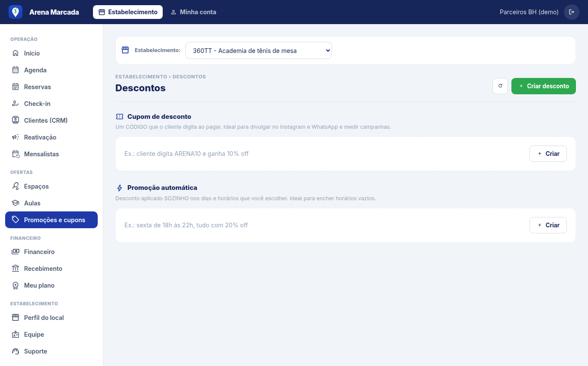Viewport: 588px width, 366px height.
Task: Click the store icon beside Estabelecimento label
Action: [x=125, y=50]
